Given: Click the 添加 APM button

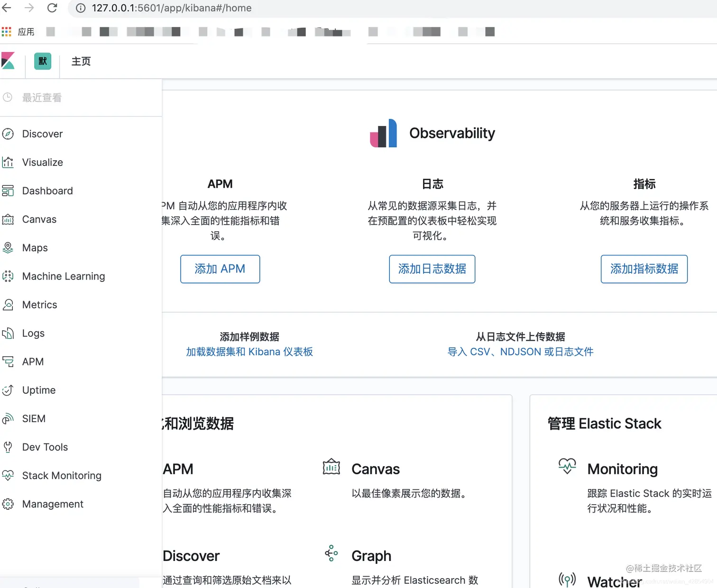Looking at the screenshot, I should click(x=220, y=269).
